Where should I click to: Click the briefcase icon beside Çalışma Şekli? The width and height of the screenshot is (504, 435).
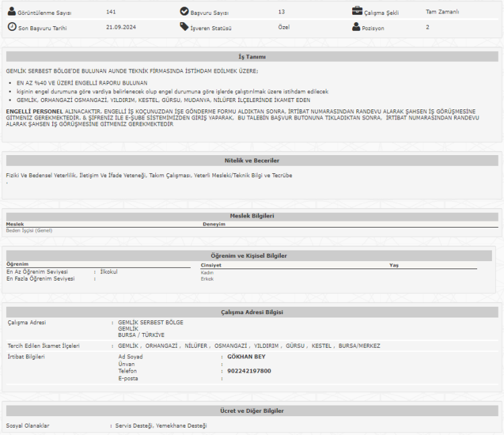[x=358, y=11]
